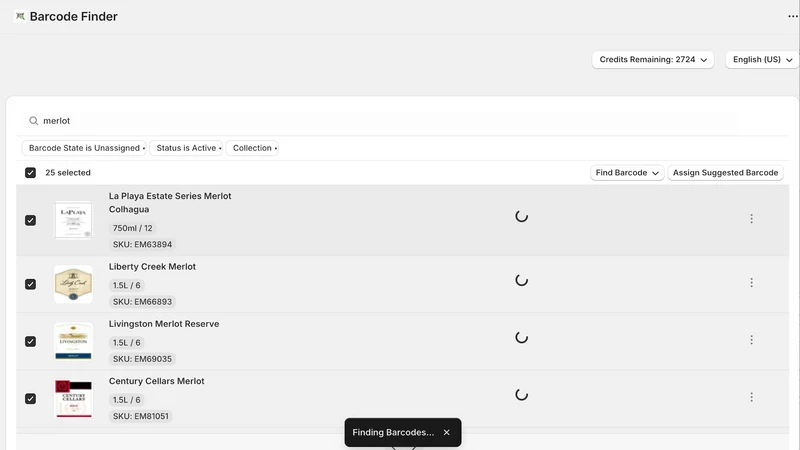Click the Finding Barcodes... toast message
The image size is (800, 450).
pos(393,432)
